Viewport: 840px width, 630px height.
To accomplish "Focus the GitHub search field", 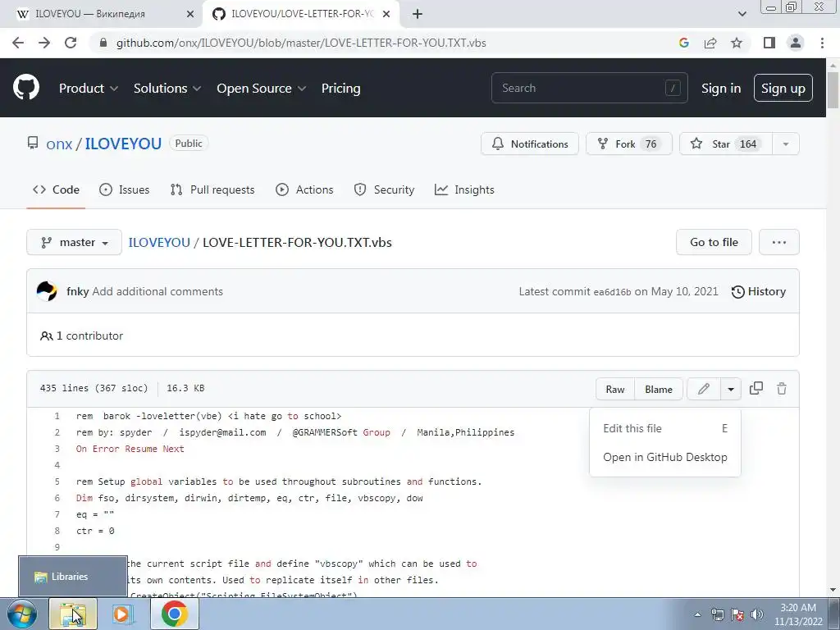I will click(589, 88).
